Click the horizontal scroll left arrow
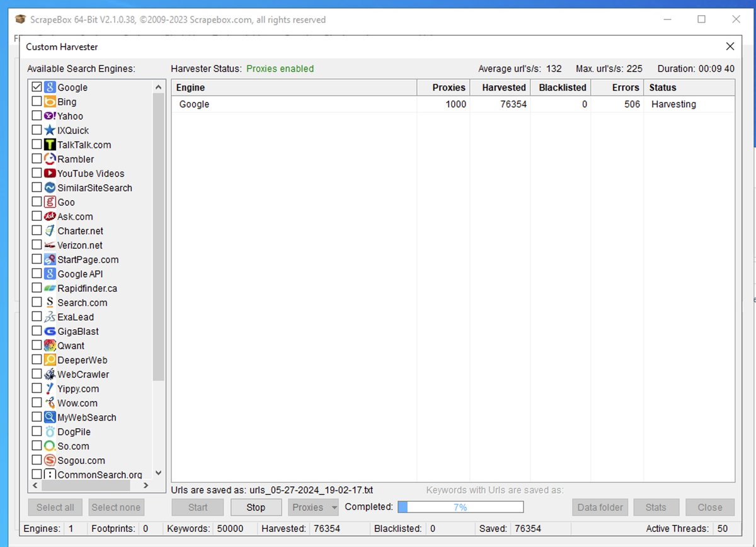Screen dimensions: 756x547 [x=35, y=486]
